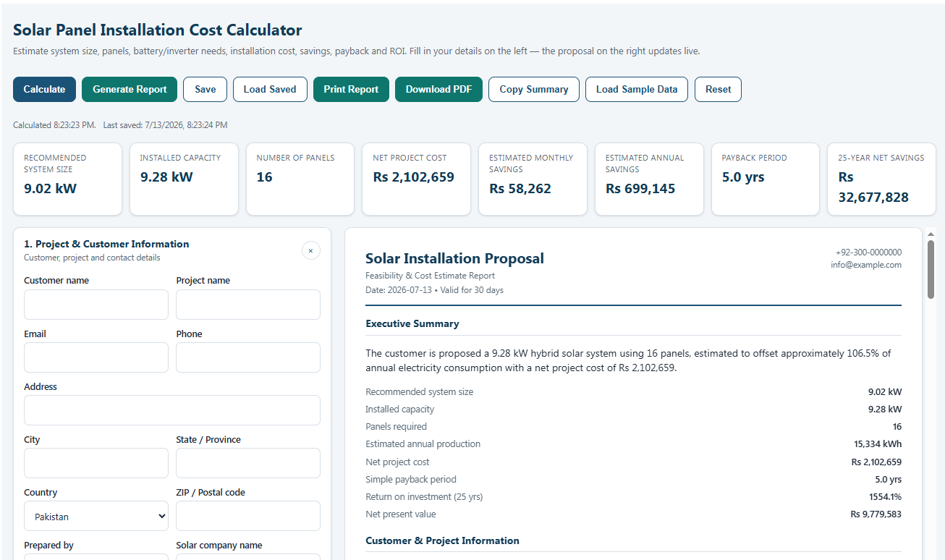The height and width of the screenshot is (560, 945).
Task: Select the Recommended System Size card
Action: 68,179
